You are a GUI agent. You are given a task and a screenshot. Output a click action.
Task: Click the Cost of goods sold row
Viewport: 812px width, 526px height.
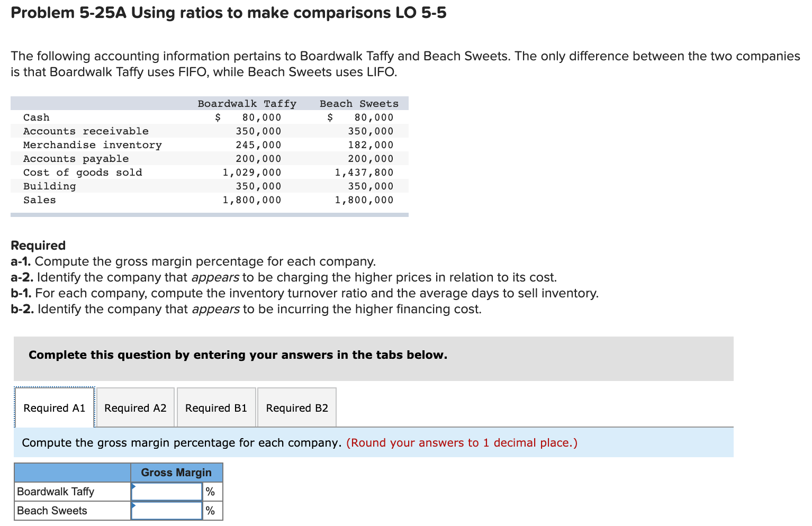click(x=83, y=172)
